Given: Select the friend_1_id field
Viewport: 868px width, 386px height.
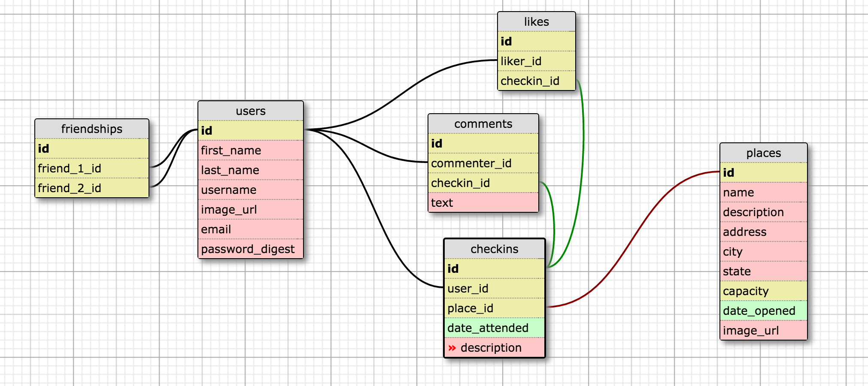Looking at the screenshot, I should [x=92, y=169].
